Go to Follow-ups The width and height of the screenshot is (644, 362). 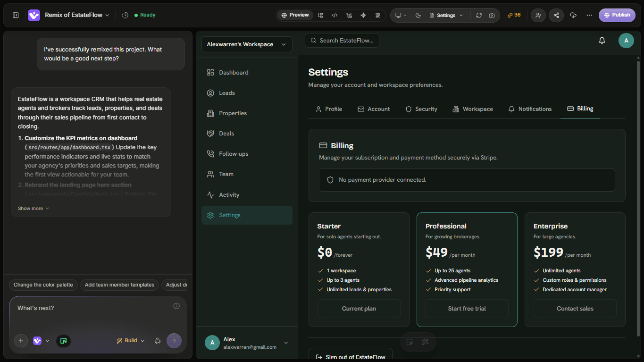click(247, 154)
